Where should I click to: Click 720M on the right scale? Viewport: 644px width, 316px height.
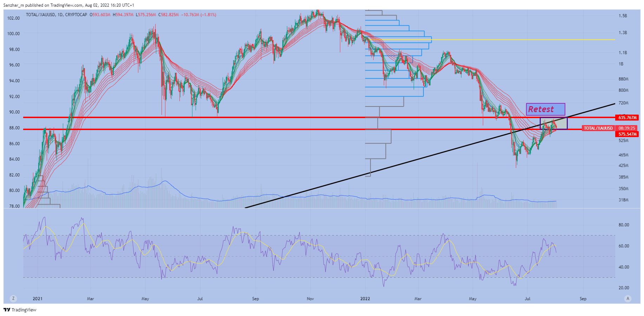tap(624, 103)
